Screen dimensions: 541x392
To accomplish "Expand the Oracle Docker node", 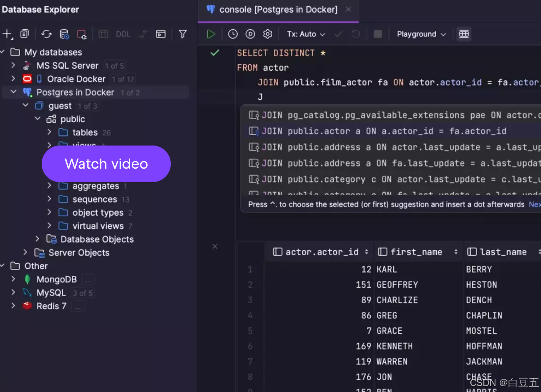I will [13, 79].
